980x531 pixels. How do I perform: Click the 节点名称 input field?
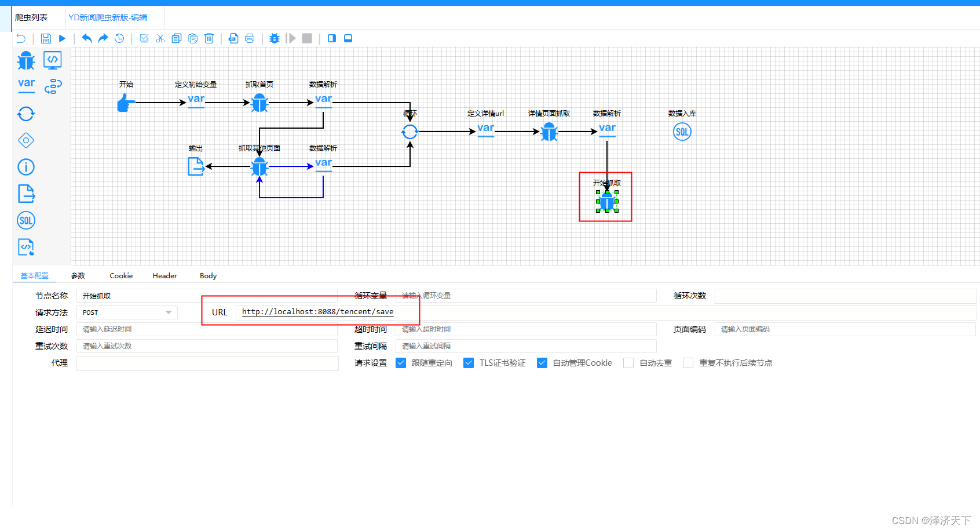point(207,296)
